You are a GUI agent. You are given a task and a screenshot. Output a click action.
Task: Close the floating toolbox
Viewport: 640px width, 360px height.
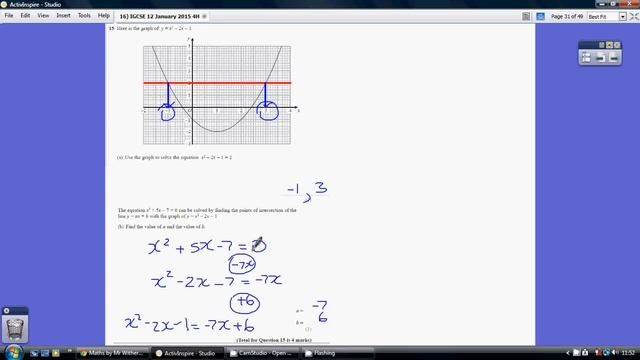click(617, 45)
